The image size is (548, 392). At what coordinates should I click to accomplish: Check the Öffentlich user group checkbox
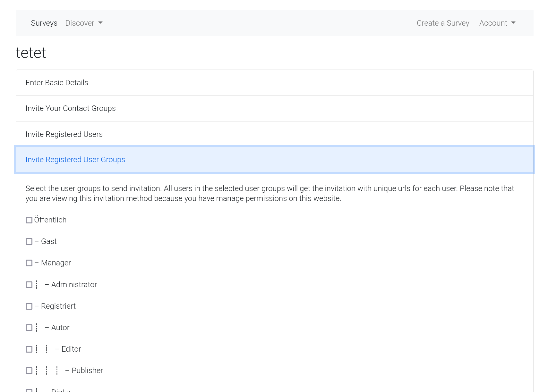[29, 220]
